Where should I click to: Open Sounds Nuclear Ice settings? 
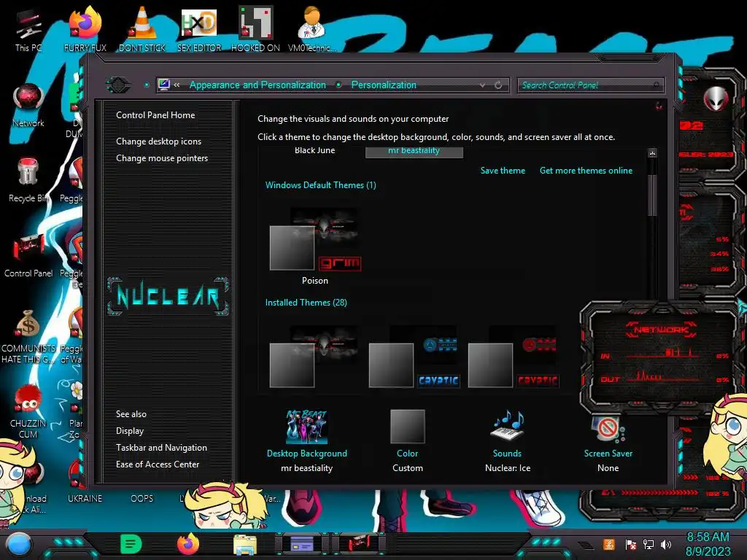pos(508,441)
